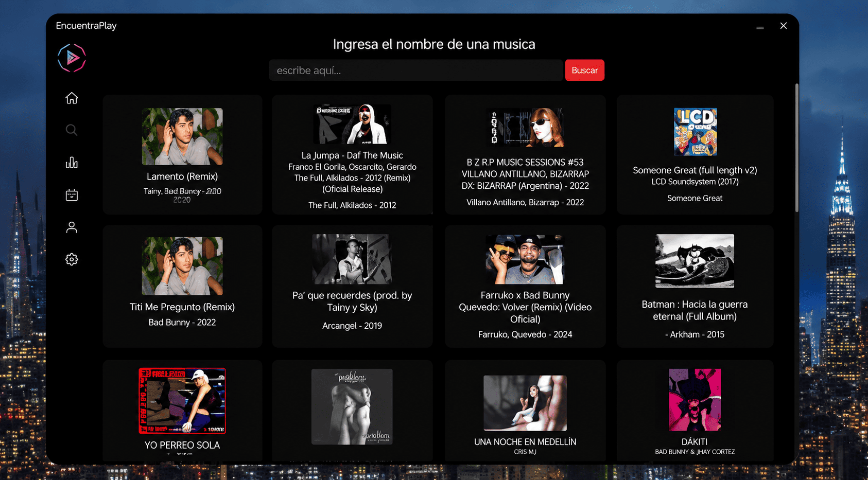Click 'BAD BUNNY & JHAY CORTEZ' text
Viewport: 868px width, 480px height.
tap(695, 452)
